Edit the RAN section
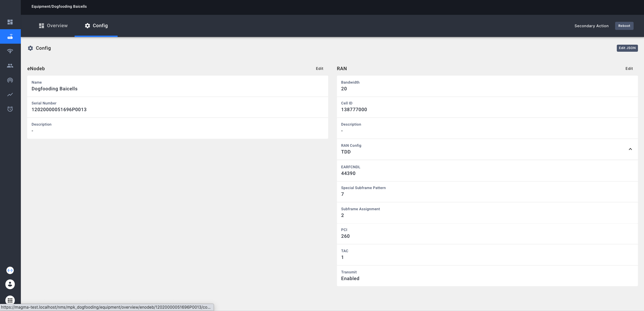644x311 pixels. (629, 69)
